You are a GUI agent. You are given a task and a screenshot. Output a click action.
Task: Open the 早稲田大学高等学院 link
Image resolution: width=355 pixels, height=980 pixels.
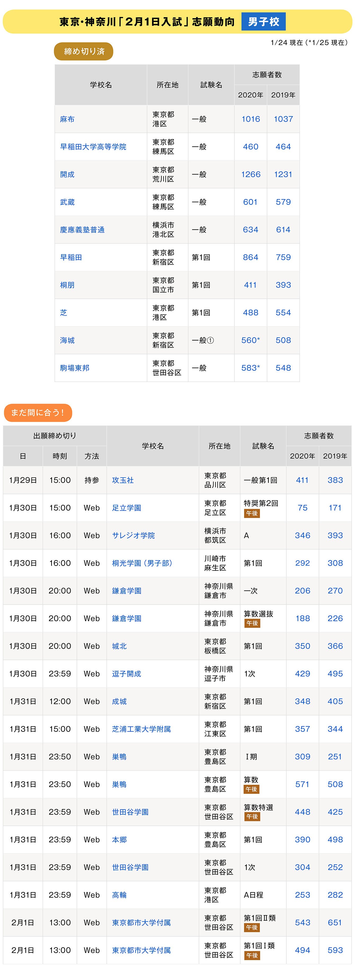93,147
